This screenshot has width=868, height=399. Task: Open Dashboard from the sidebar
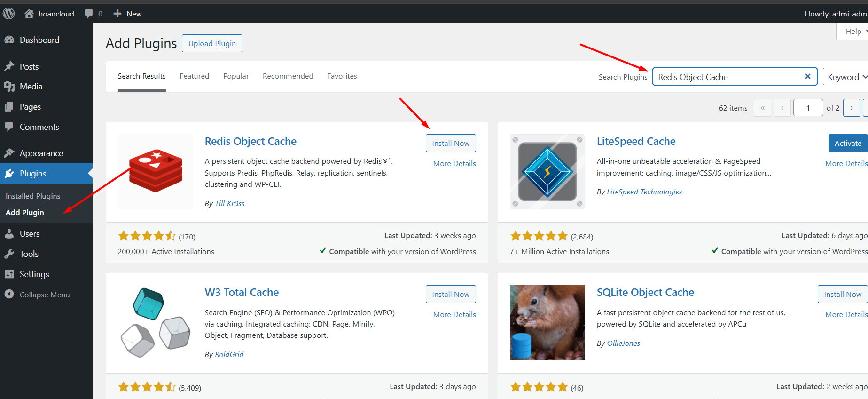click(x=39, y=40)
